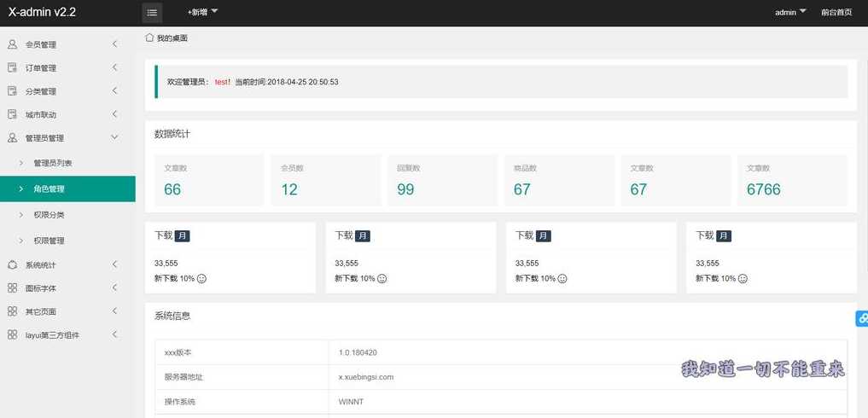Click arrow icon beside 权限管理
Screen dimensions: 868x418
21,241
